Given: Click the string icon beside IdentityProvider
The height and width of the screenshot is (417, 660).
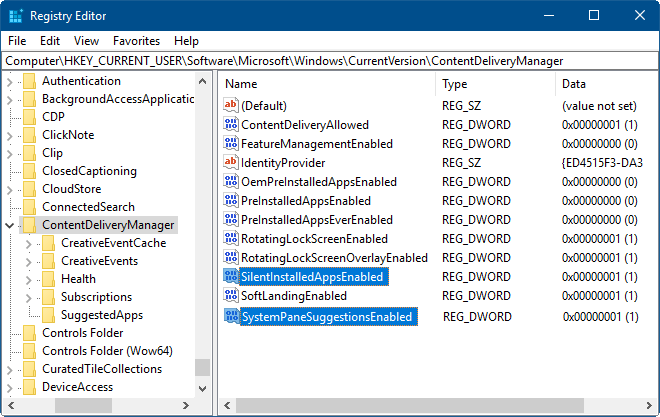Looking at the screenshot, I should pyautogui.click(x=231, y=163).
